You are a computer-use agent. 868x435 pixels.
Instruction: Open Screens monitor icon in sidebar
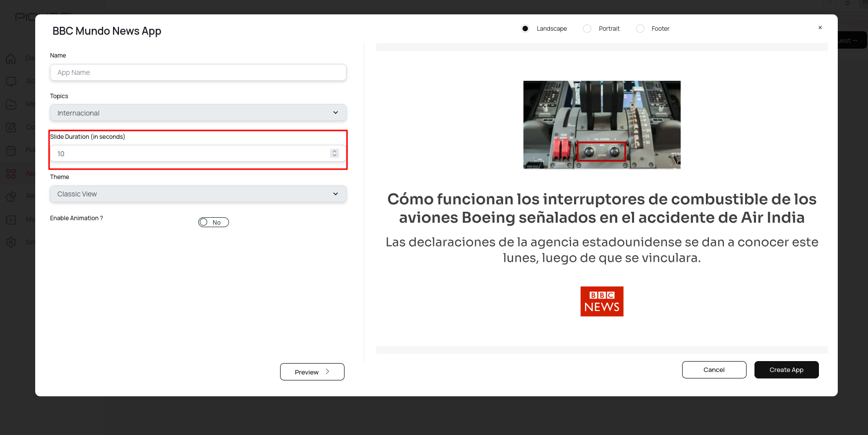click(x=11, y=81)
